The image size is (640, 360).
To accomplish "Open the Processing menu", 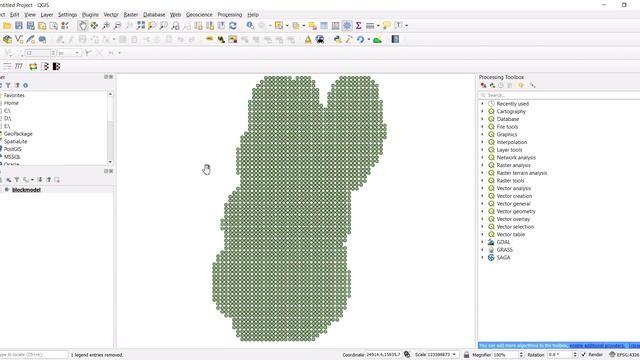I will tap(229, 15).
